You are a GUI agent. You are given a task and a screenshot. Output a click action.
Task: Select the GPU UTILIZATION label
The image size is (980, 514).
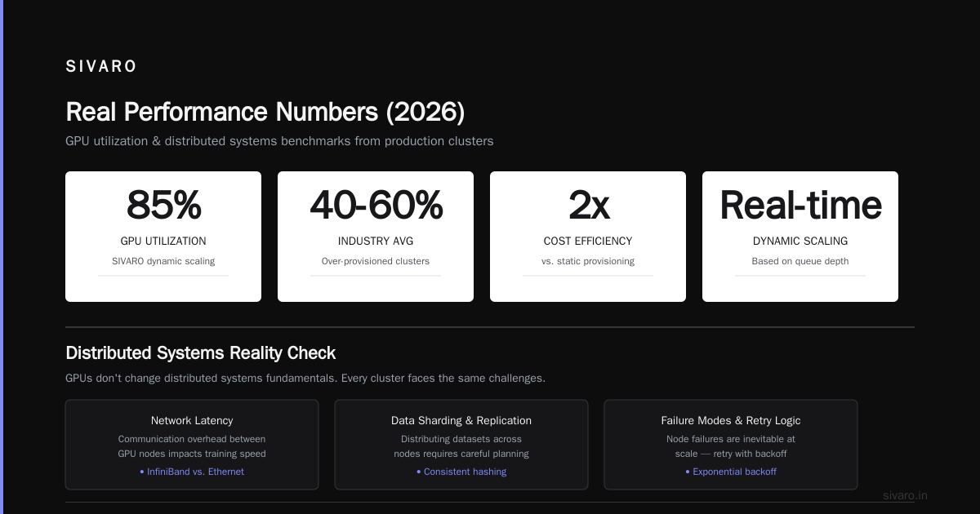click(x=163, y=241)
